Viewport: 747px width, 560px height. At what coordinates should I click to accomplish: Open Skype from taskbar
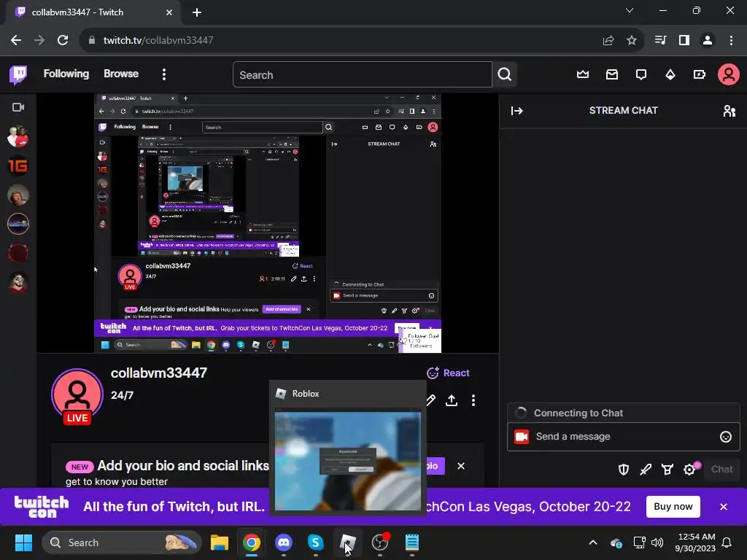[315, 542]
